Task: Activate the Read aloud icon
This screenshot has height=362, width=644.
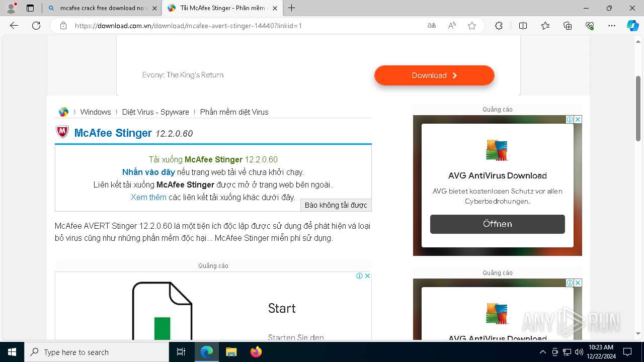Action: point(452,26)
